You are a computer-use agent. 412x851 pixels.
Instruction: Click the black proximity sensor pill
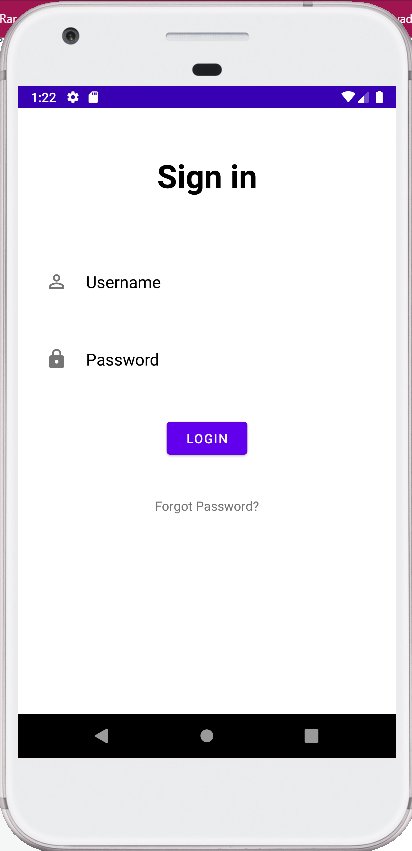point(207,69)
